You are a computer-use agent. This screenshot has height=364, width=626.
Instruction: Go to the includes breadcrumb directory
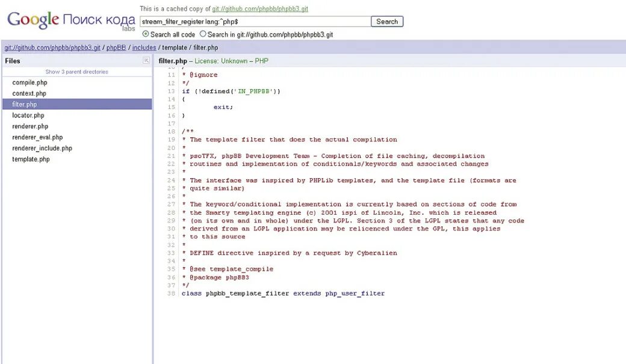tap(144, 48)
